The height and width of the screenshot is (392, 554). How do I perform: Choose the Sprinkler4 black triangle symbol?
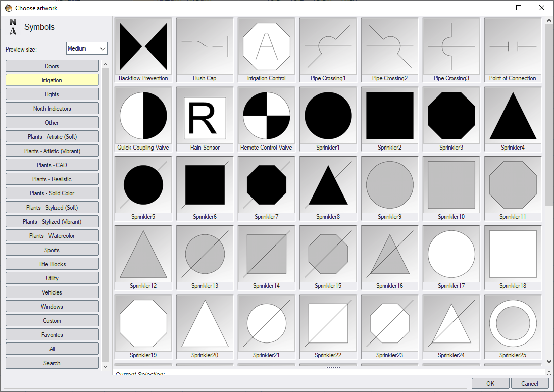(513, 120)
